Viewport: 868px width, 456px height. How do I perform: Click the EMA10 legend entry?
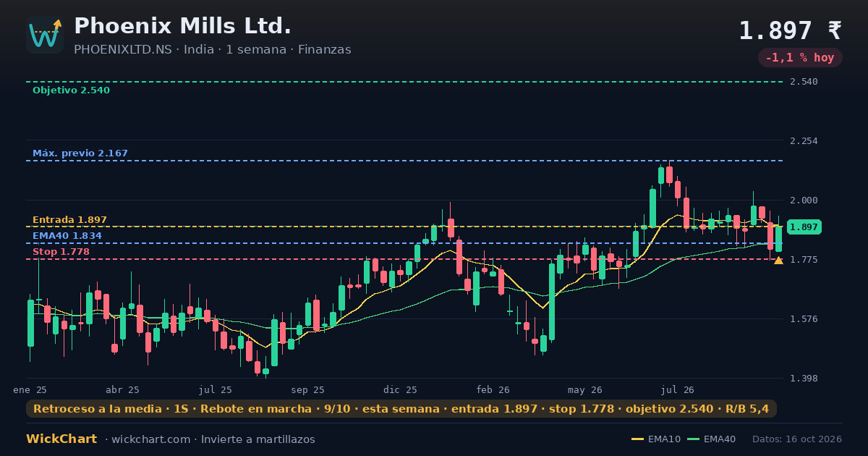(656, 439)
